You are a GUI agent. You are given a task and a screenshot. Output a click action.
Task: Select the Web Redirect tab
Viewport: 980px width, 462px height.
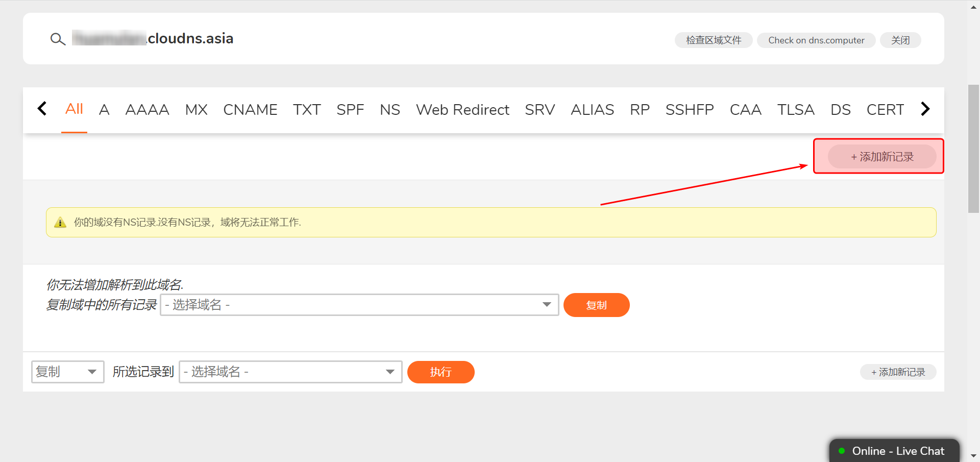pos(462,110)
